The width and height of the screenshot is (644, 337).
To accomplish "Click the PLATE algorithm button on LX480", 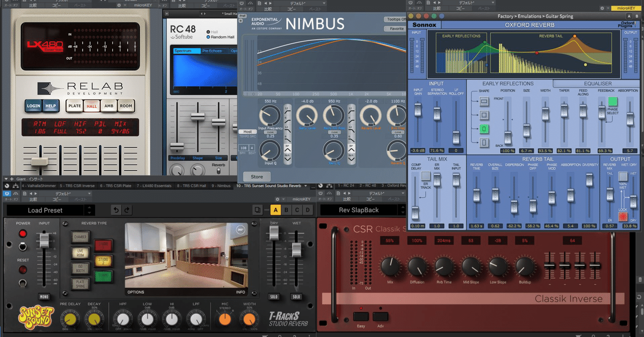I will pos(74,106).
